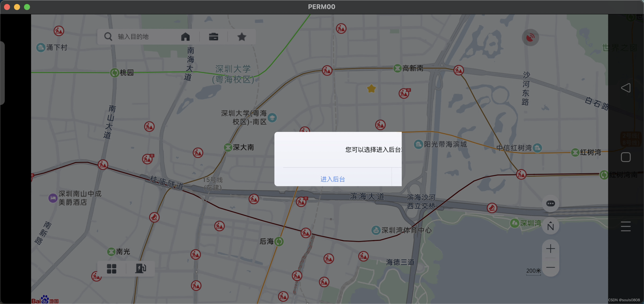Tap the 沙河东路 road label
Screen dimensions: 644x304
(525, 88)
